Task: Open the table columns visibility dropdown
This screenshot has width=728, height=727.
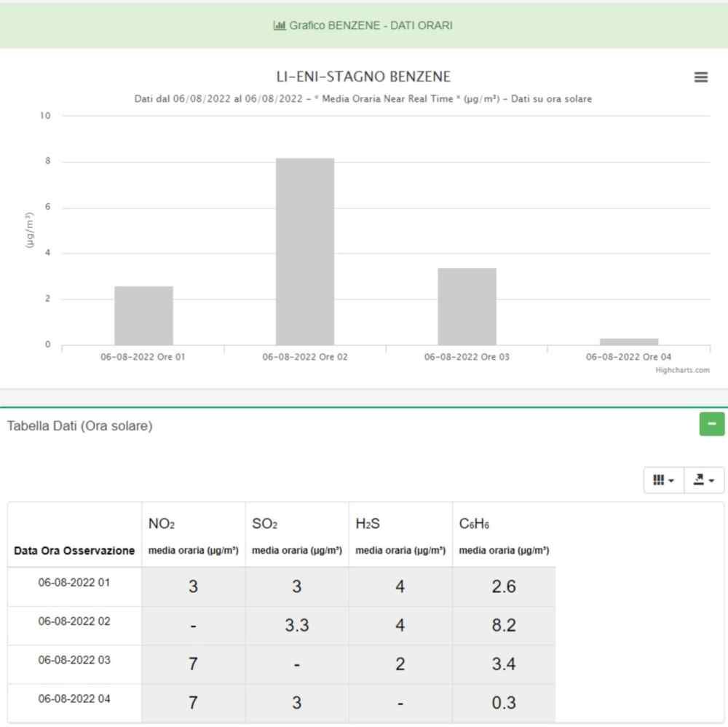Action: pos(663,480)
